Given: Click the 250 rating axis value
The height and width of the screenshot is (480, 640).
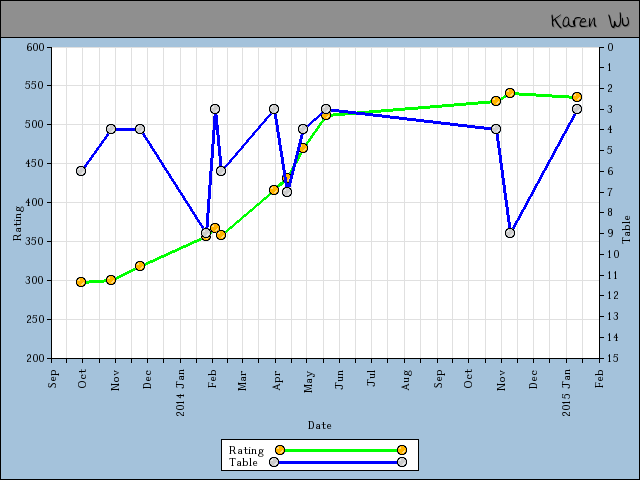Looking at the screenshot, I should click(36, 320).
